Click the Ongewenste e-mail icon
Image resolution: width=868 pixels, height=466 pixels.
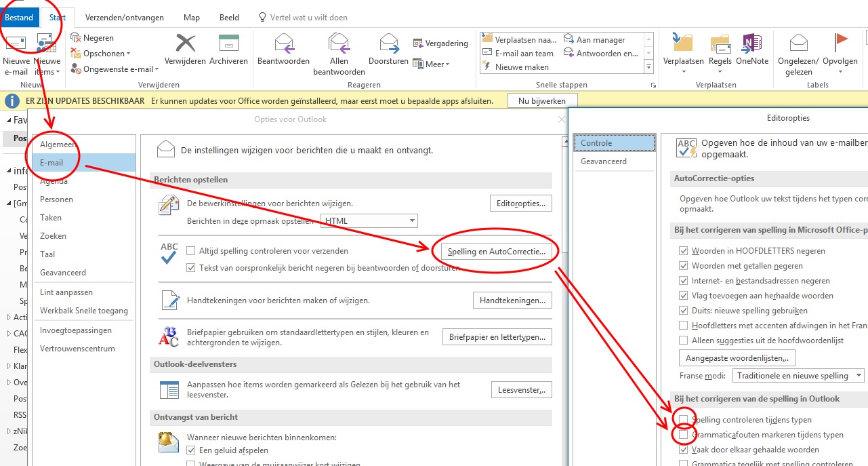75,69
